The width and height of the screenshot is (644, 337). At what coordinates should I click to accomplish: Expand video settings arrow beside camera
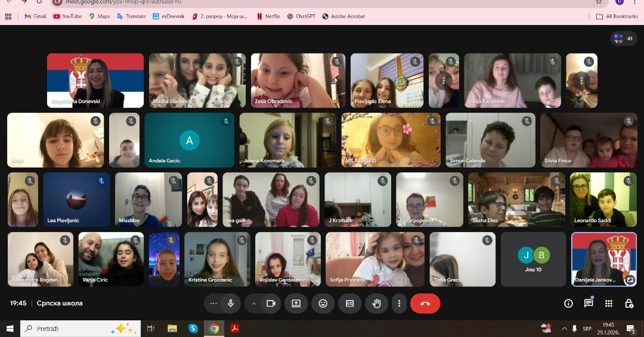(253, 304)
